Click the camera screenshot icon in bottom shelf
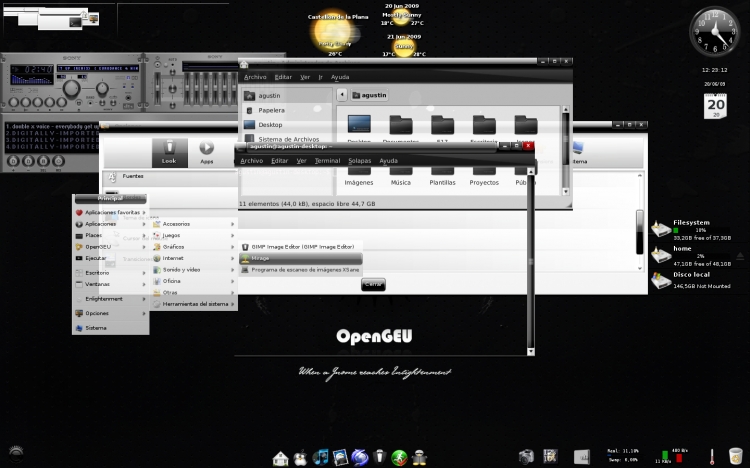 point(526,457)
